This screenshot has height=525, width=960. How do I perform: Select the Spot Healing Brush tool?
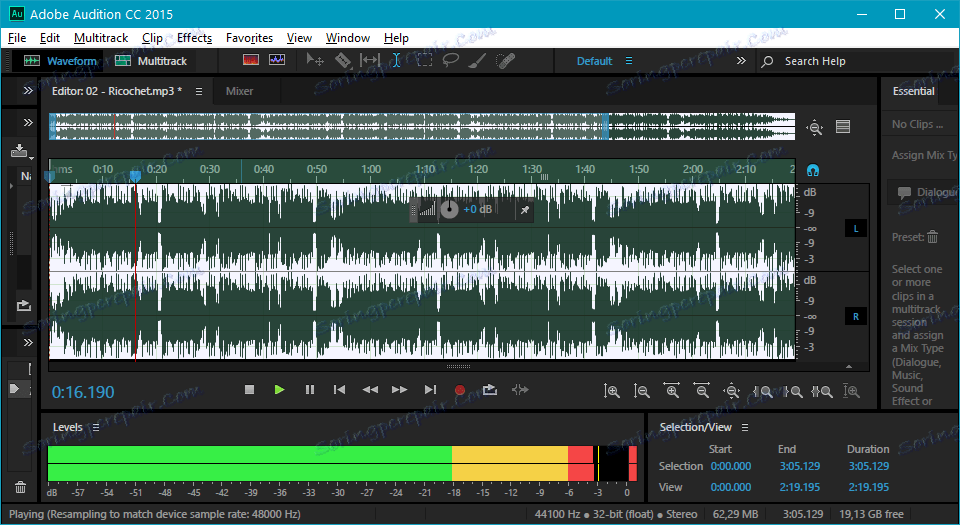click(x=506, y=60)
